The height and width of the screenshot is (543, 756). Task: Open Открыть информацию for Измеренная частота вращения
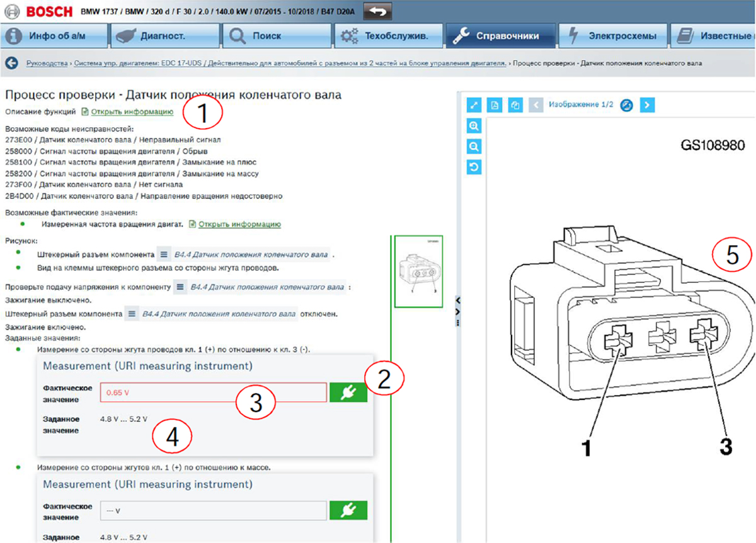[x=239, y=224]
